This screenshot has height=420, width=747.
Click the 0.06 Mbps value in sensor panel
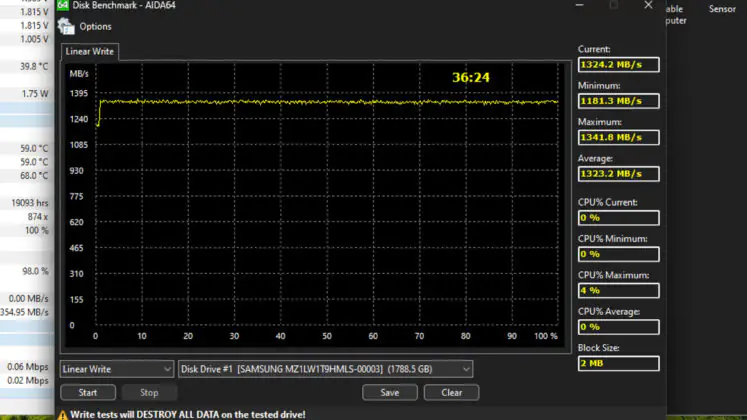28,367
